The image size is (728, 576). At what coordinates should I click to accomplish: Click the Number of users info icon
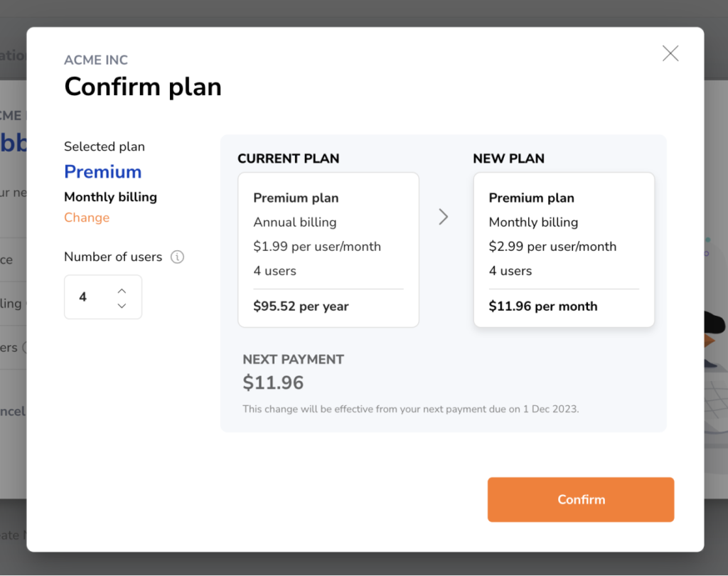tap(177, 257)
